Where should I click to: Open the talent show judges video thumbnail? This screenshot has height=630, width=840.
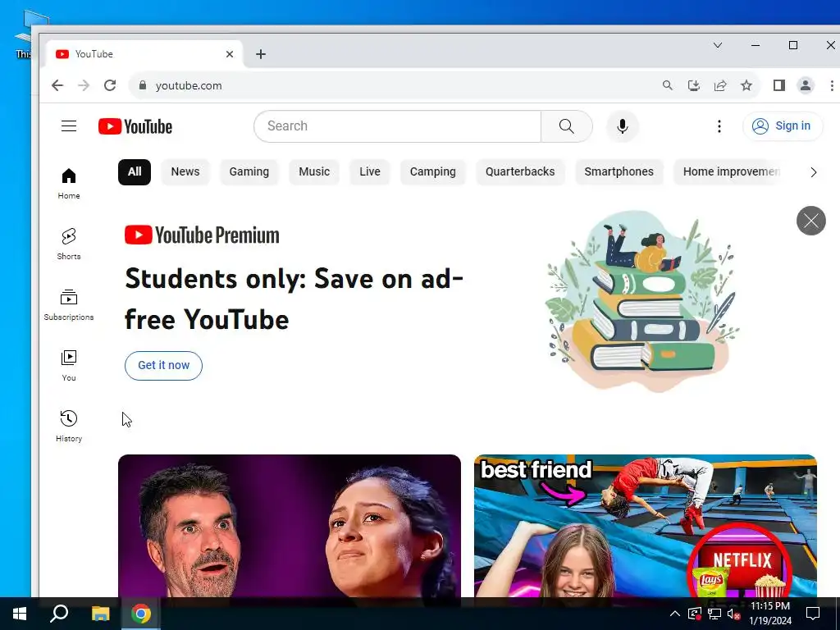tap(290, 526)
